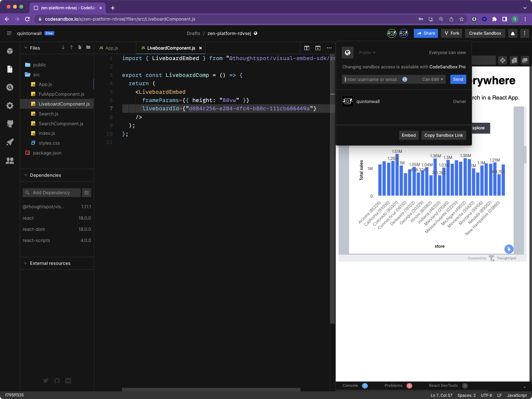The width and height of the screenshot is (532, 399).
Task: Collapse the Files section
Action: tap(26, 48)
